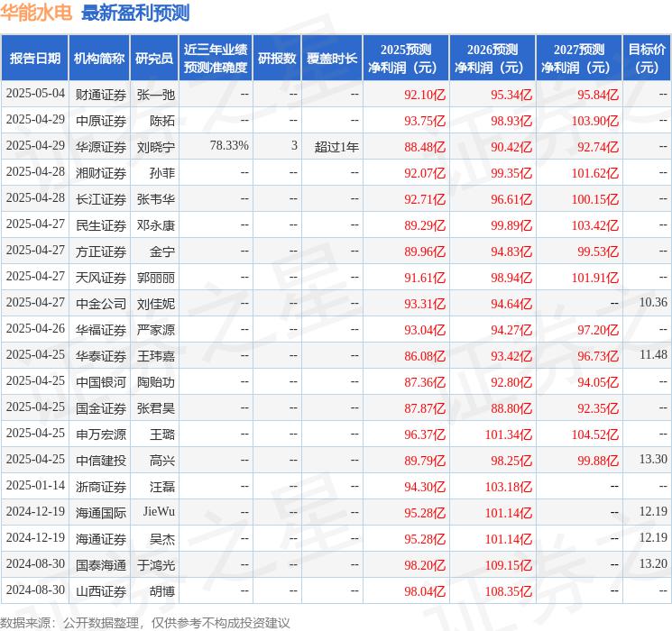Screen dimensions: 672x631
Task: Select the 近三年业绩预测准确度 column header
Action: click(216, 59)
